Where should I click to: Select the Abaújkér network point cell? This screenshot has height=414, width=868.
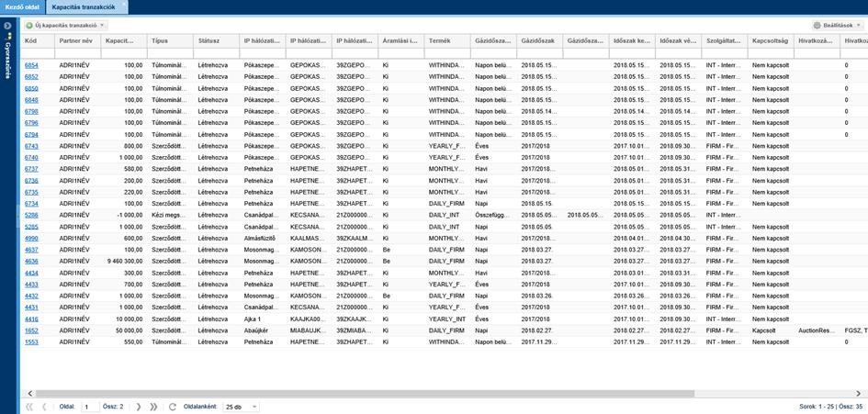tap(263, 330)
